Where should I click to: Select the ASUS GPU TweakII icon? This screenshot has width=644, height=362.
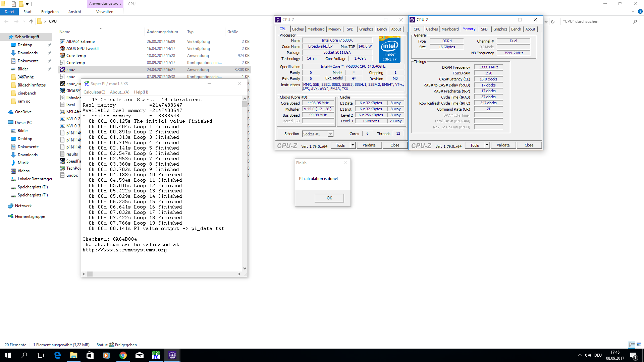(x=62, y=49)
